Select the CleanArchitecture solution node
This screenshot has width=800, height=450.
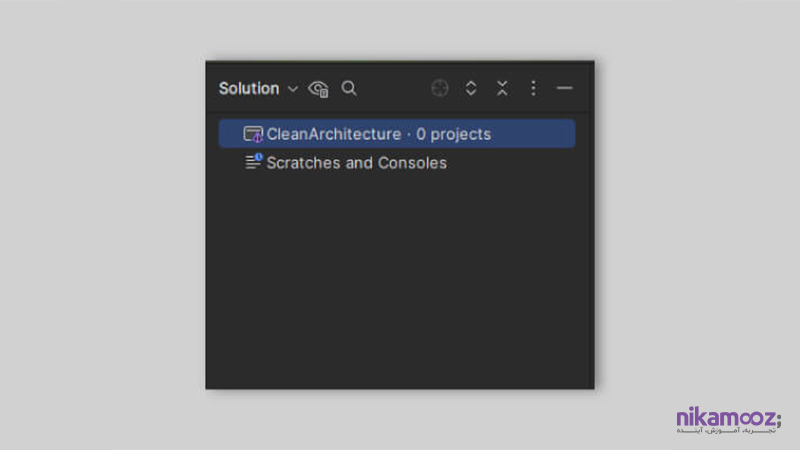point(397,134)
